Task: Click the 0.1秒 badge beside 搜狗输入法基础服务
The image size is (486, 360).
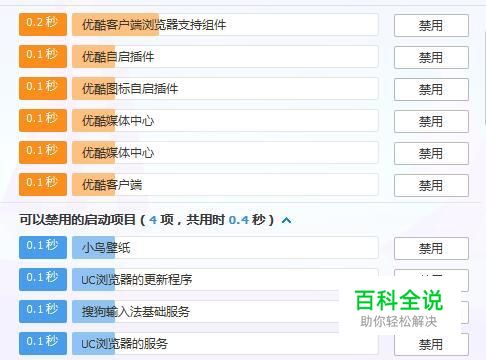Action: 43,311
